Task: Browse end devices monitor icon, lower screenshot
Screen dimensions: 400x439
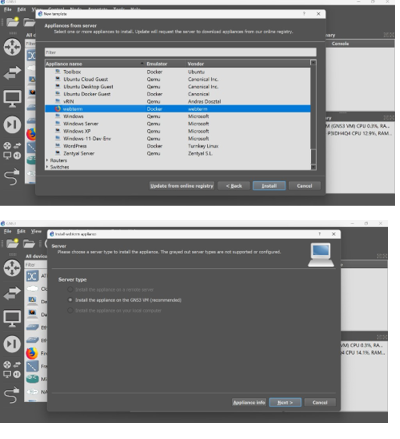Action: (12, 319)
